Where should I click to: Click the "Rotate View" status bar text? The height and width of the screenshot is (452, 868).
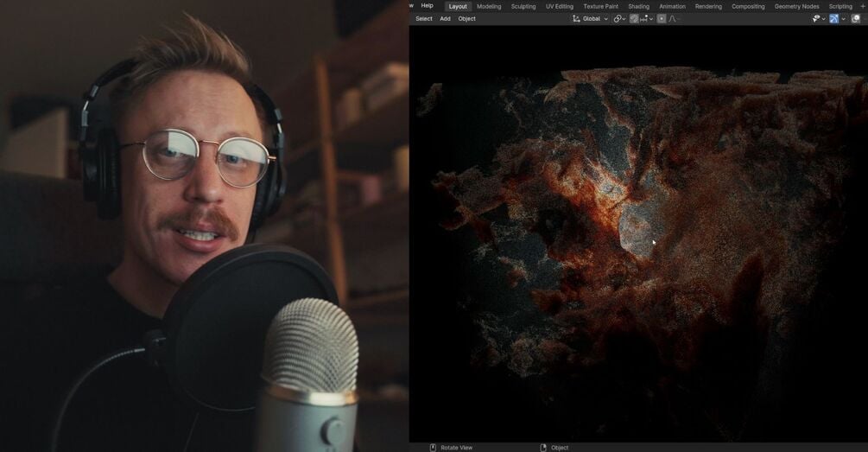pyautogui.click(x=457, y=448)
